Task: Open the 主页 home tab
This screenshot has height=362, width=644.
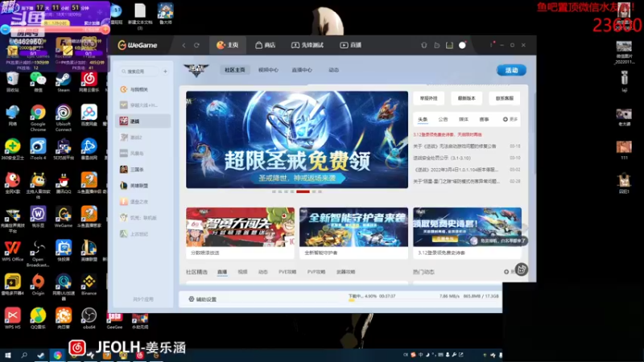Action: 228,45
